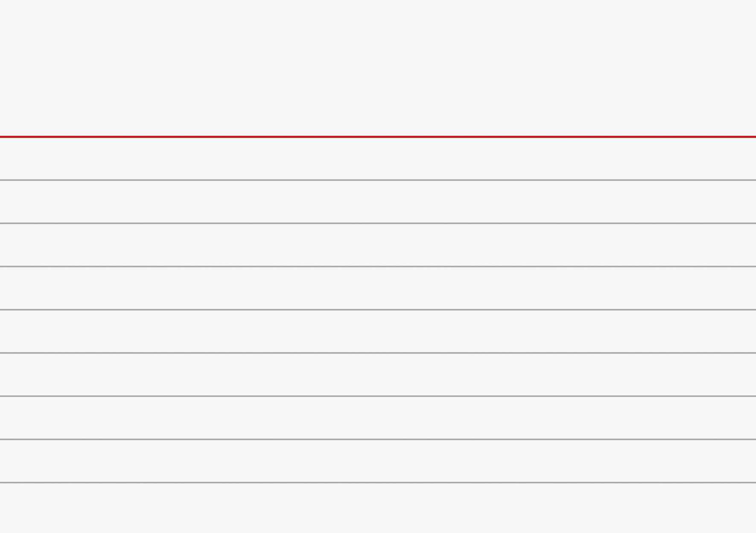Click the left end of the red line

click(x=2, y=137)
